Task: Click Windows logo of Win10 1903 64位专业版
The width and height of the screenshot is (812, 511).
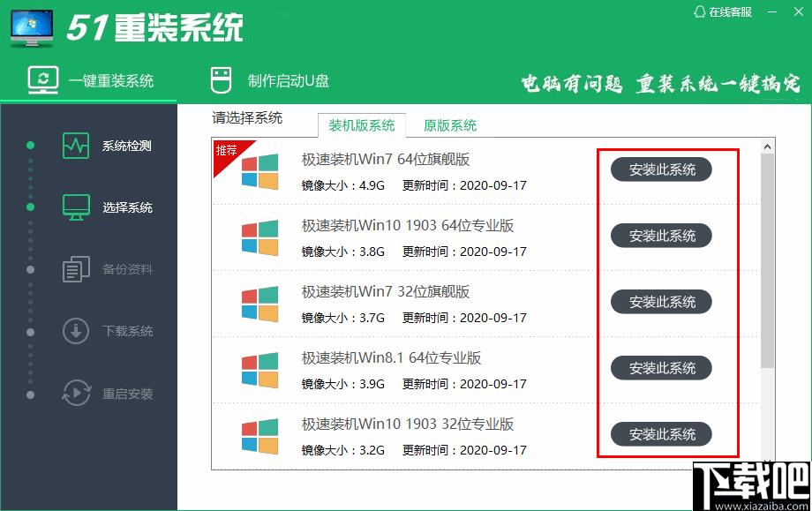Action: 260,237
